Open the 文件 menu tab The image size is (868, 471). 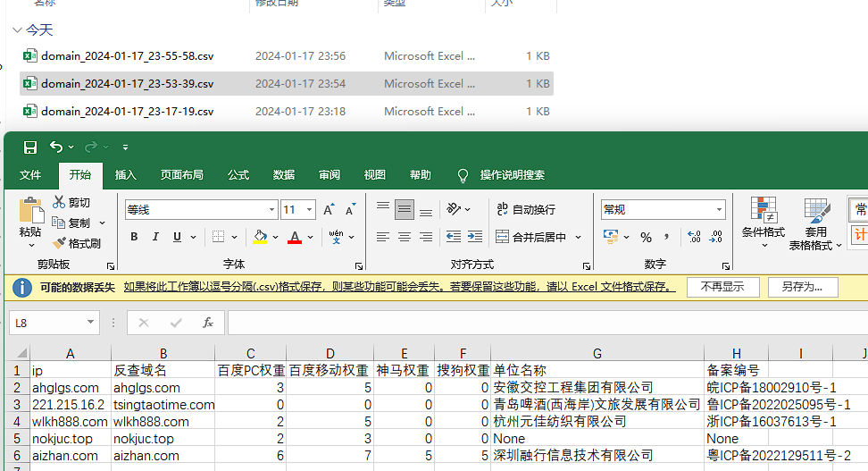(x=30, y=175)
